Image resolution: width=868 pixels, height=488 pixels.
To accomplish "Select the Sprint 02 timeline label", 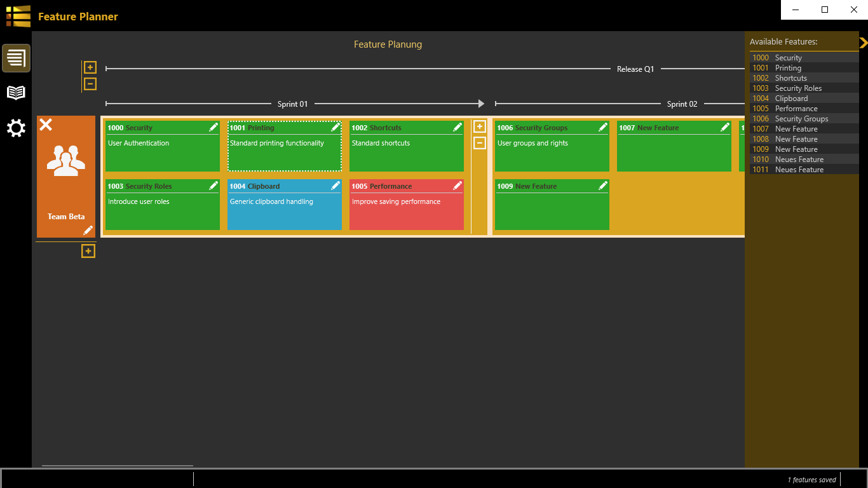I will pyautogui.click(x=682, y=104).
